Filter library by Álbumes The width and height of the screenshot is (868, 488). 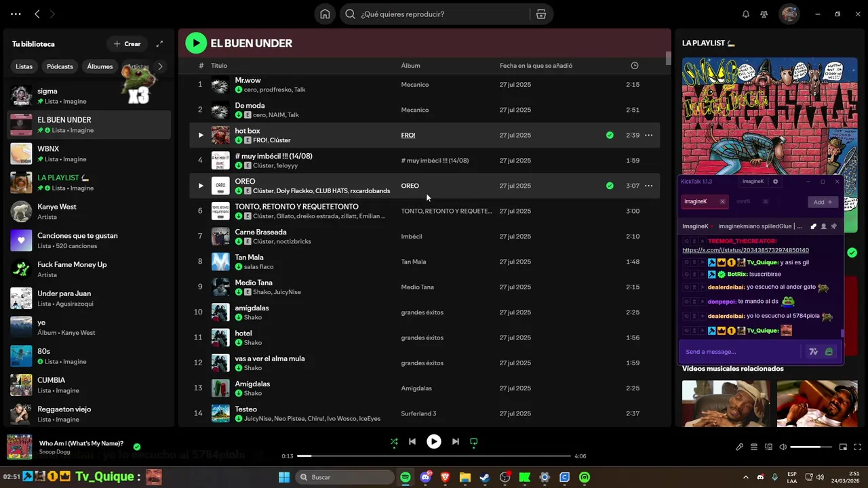coord(100,66)
